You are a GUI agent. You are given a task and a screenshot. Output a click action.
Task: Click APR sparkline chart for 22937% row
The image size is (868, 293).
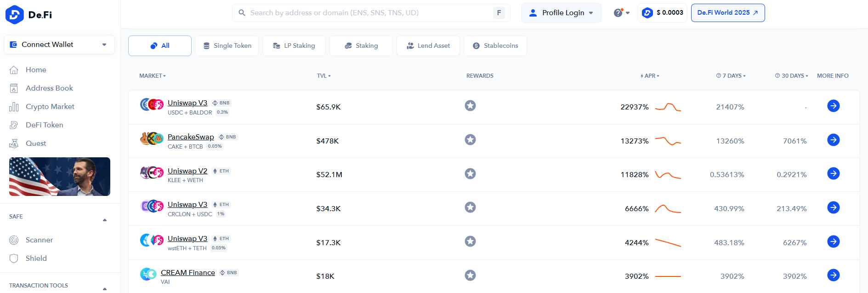click(668, 107)
